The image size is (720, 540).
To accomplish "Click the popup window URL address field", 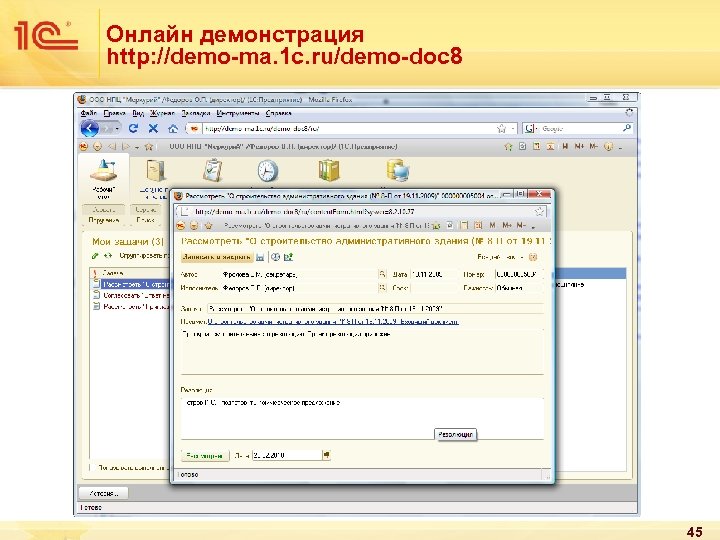I will click(x=363, y=212).
